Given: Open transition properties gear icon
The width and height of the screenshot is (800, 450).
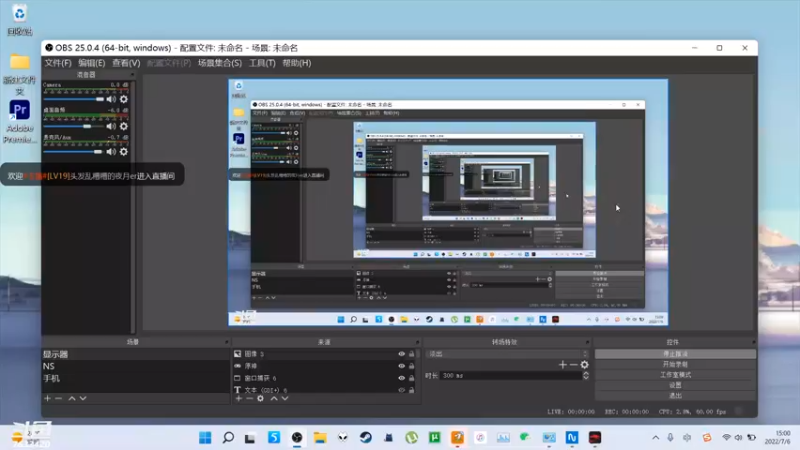Looking at the screenshot, I should click(585, 365).
